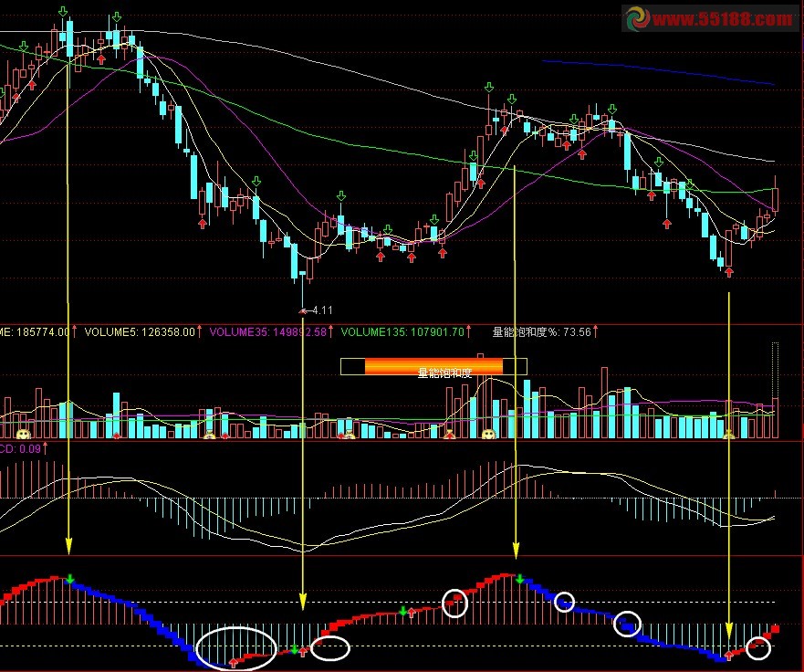
Task: Click the VOLUME5: 126358.00 indicator label
Action: [x=140, y=332]
